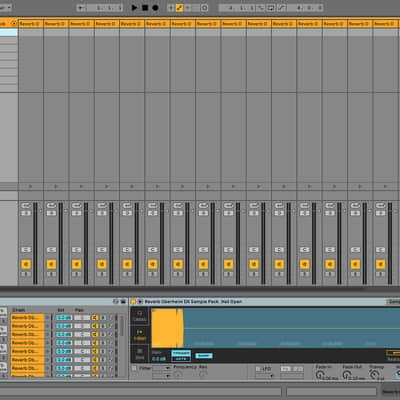Image resolution: width=400 pixels, height=400 pixels.
Task: Click the solo button below the first strip's activator
Action: pyautogui.click(x=26, y=274)
